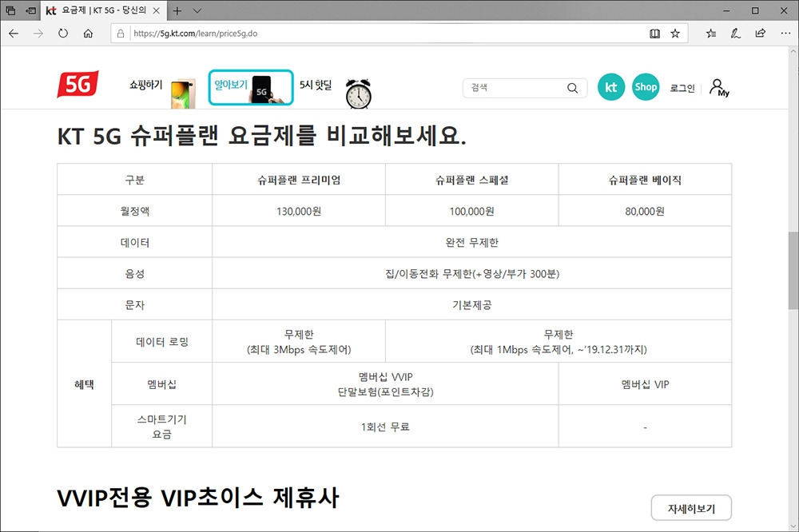
Task: Add page to favorites star
Action: (x=675, y=34)
